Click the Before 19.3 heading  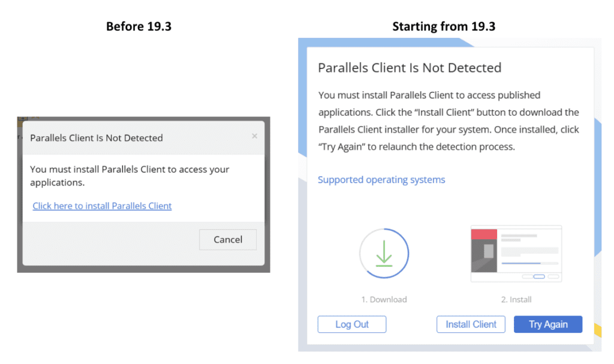point(139,26)
